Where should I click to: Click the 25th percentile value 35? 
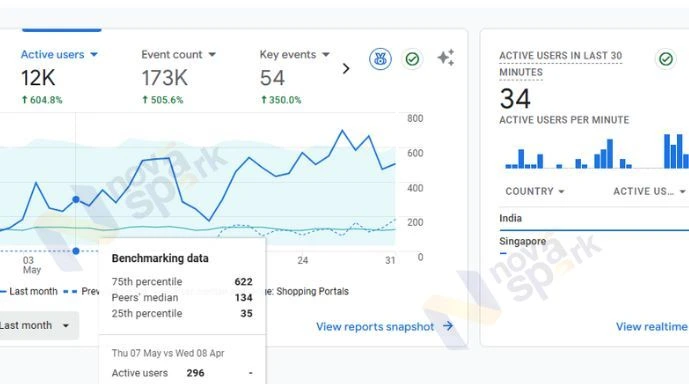pyautogui.click(x=246, y=313)
